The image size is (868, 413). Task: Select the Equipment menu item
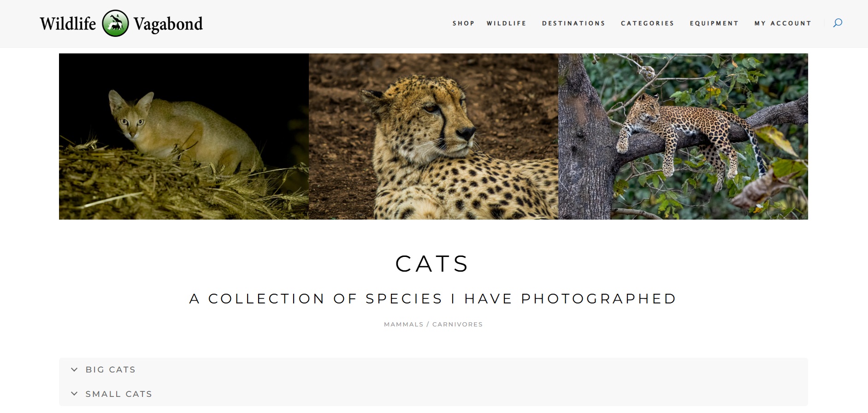(714, 23)
